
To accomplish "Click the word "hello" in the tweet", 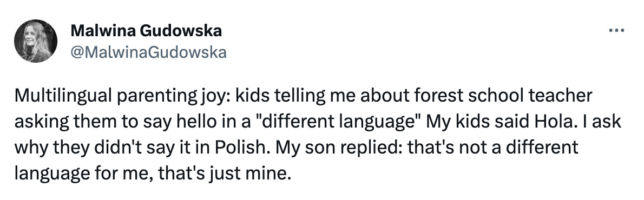I will [155, 122].
